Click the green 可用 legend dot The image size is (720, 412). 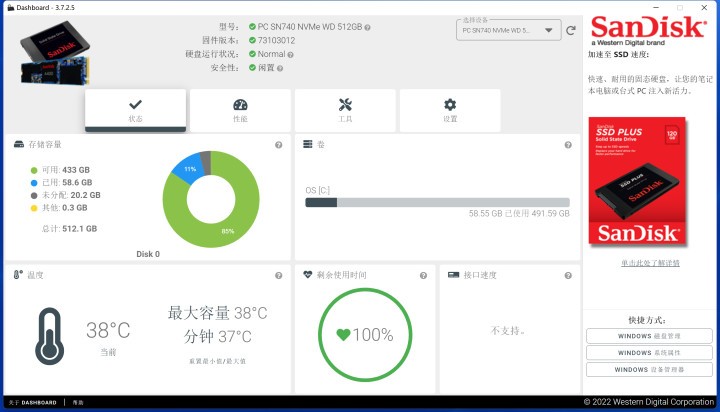(34, 170)
